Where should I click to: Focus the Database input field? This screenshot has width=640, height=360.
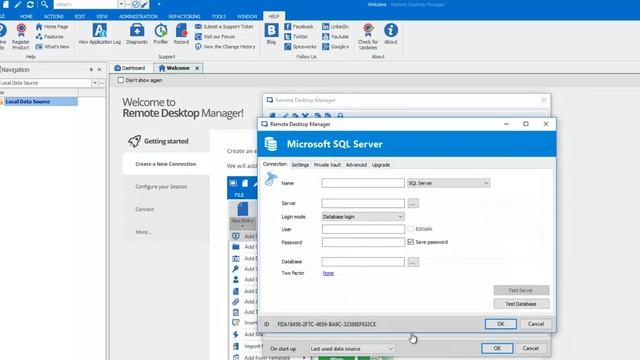[363, 262]
